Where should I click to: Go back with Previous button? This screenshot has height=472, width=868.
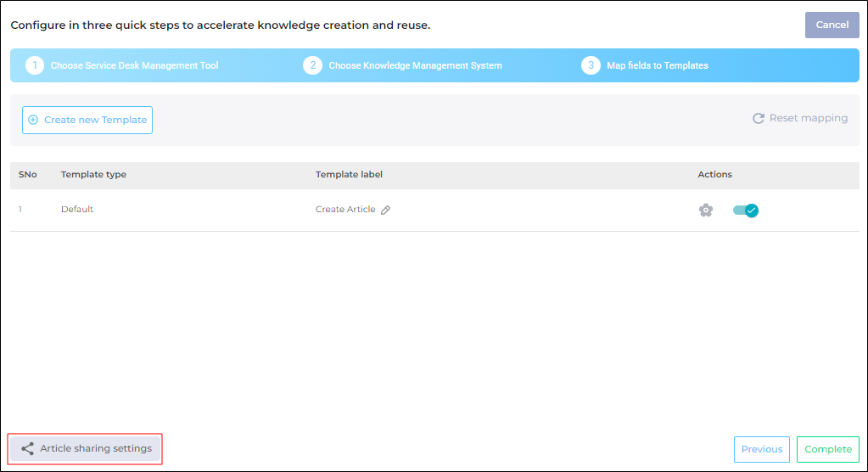click(x=762, y=449)
